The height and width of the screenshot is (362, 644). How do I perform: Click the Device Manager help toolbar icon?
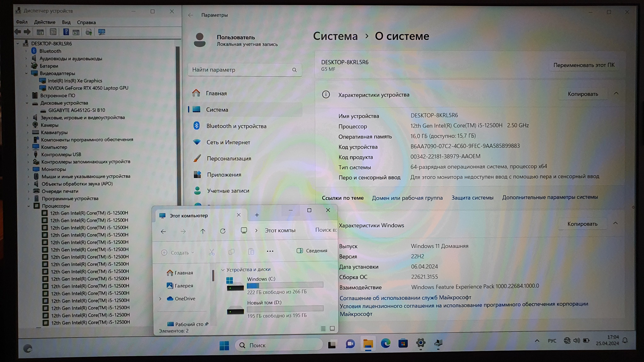pos(66,32)
